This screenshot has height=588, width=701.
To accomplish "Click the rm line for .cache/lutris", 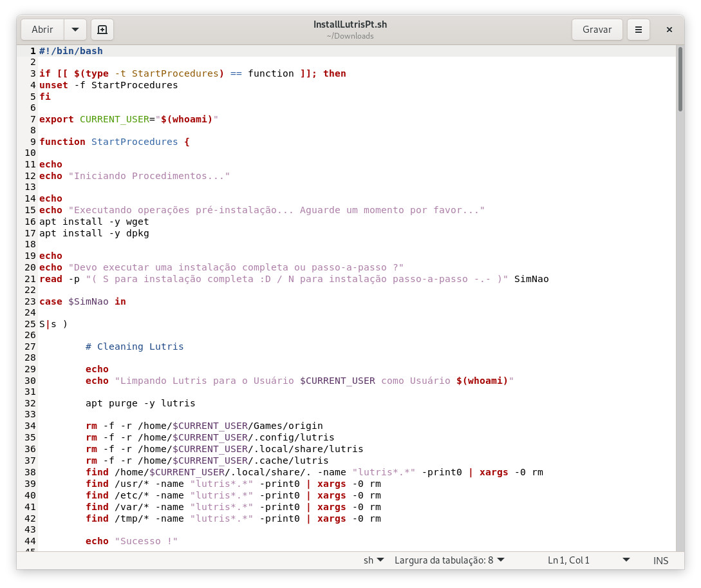I will tap(207, 460).
